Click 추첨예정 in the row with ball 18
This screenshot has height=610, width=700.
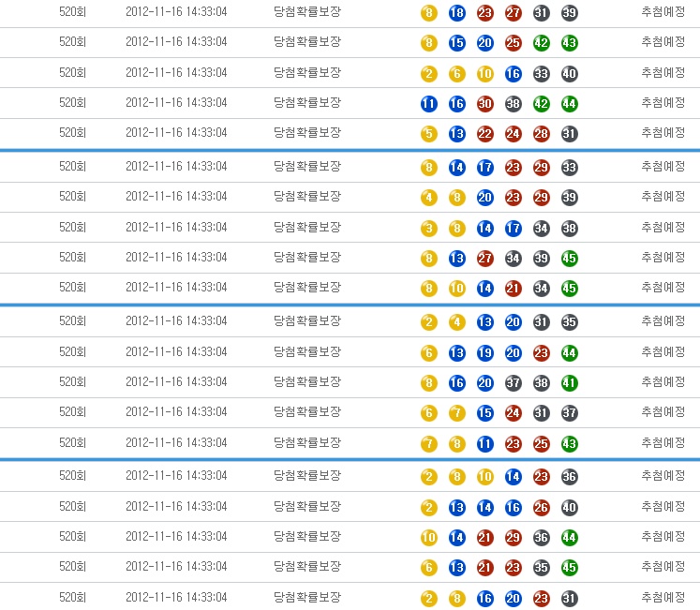click(663, 13)
